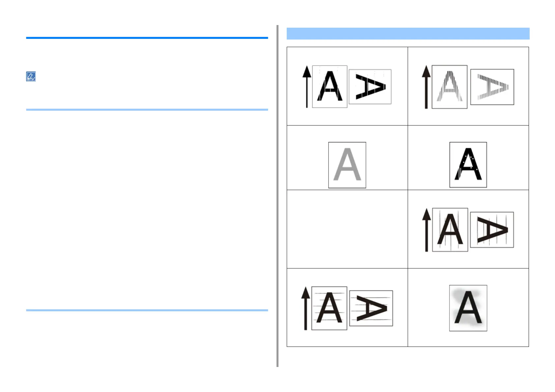Select the sideways A with dark lines across it

click(x=492, y=230)
